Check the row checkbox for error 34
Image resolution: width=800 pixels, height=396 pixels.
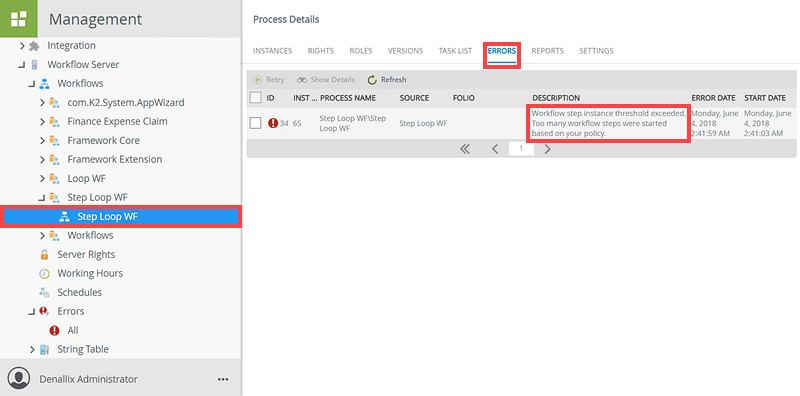(256, 123)
